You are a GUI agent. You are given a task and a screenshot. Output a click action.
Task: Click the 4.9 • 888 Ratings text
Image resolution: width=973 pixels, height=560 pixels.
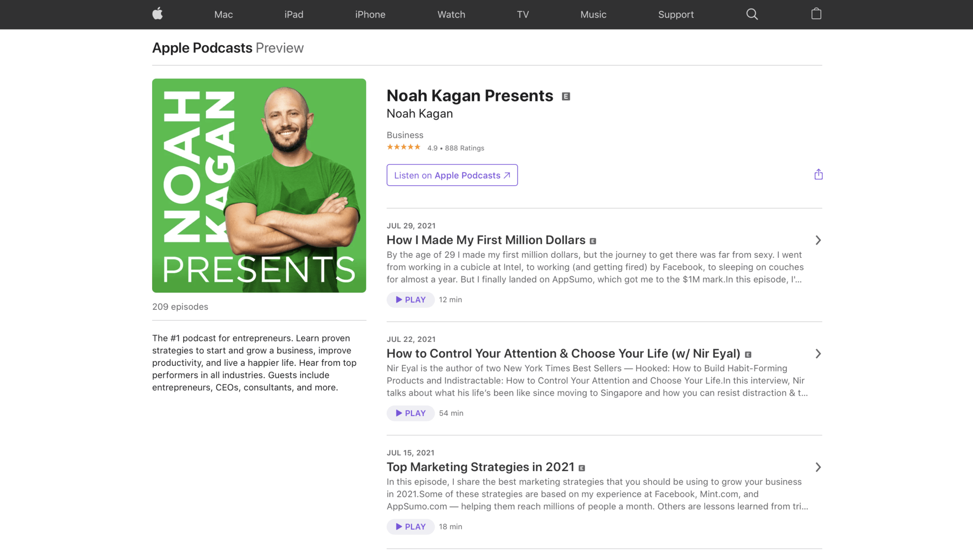(x=456, y=148)
